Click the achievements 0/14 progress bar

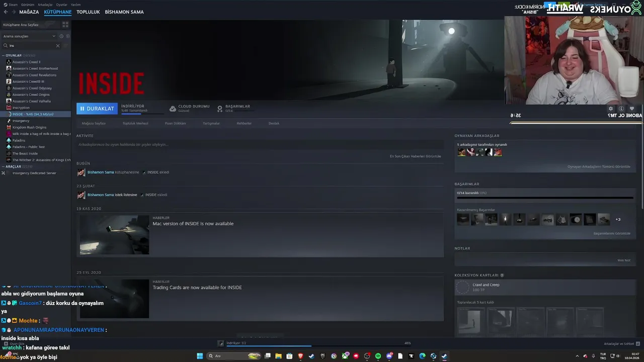tap(545, 198)
